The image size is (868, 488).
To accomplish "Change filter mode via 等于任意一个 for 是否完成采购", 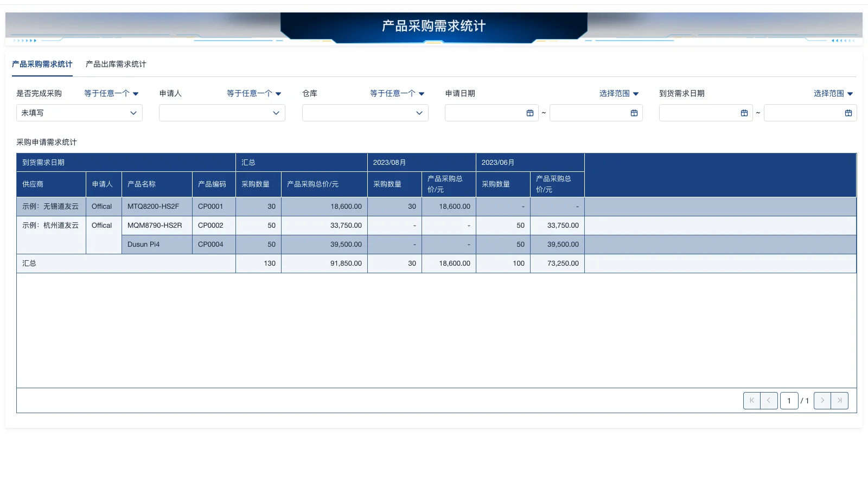I will (x=111, y=93).
